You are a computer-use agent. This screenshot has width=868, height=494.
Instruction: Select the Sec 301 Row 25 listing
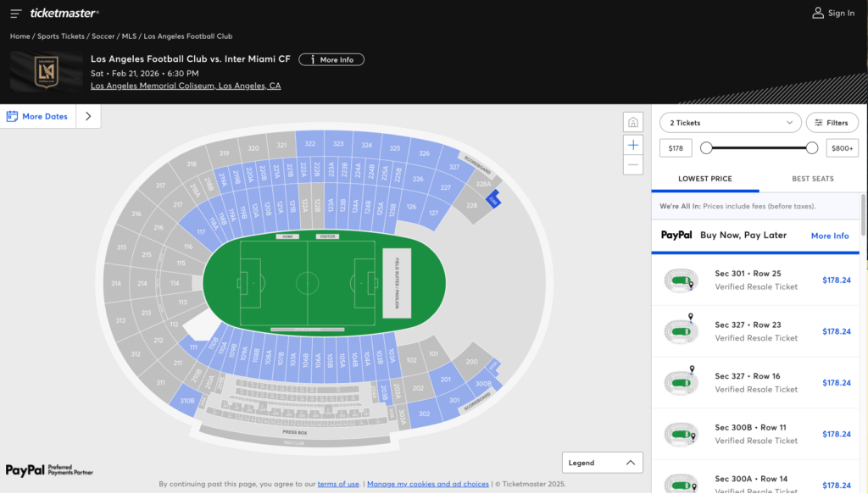tap(754, 280)
